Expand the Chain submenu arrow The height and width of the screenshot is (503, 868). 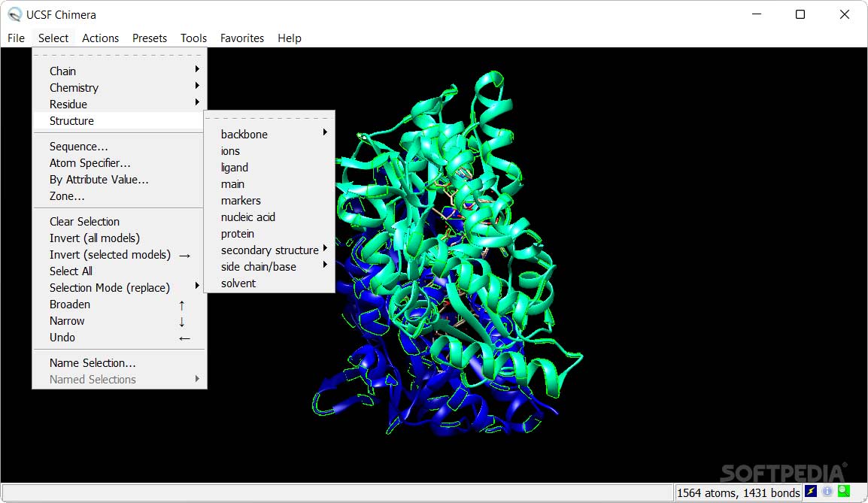tap(197, 69)
